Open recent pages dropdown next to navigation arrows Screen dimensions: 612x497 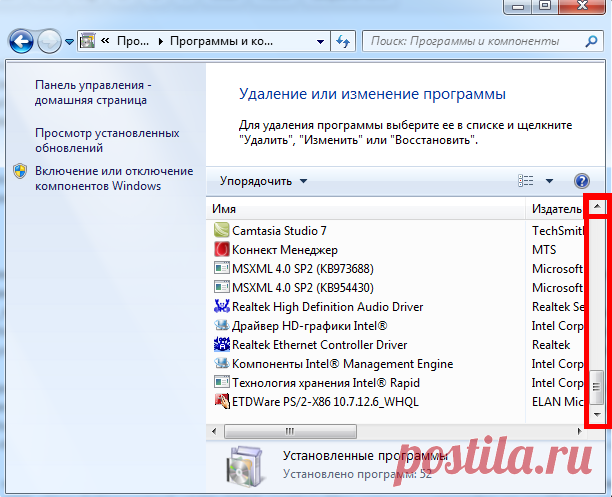70,42
